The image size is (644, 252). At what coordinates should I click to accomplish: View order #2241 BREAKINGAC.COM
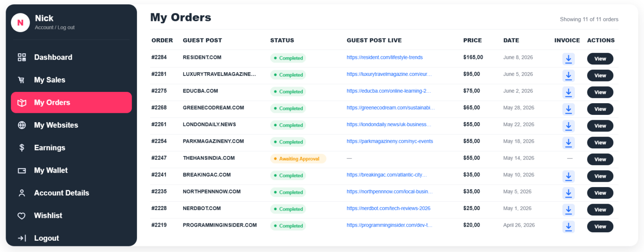point(600,176)
